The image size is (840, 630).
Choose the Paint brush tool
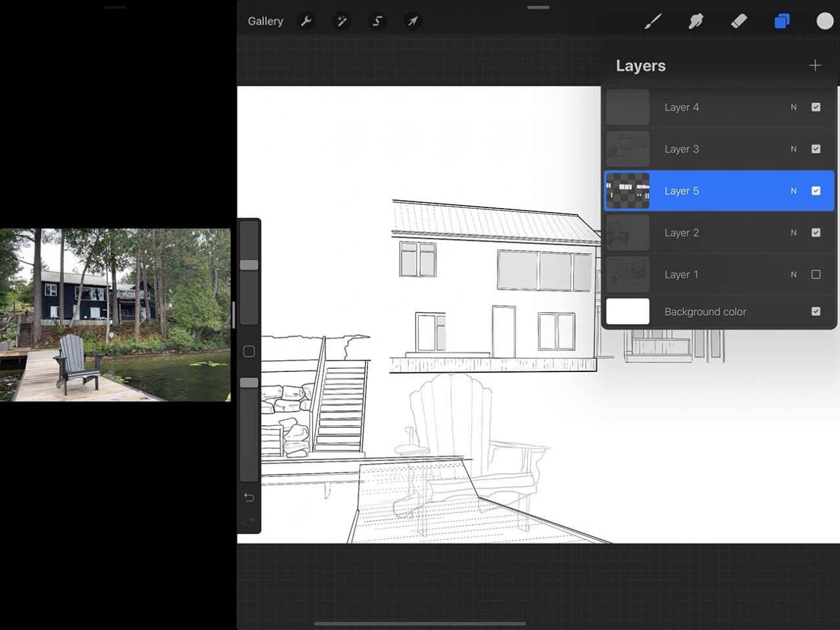[653, 21]
